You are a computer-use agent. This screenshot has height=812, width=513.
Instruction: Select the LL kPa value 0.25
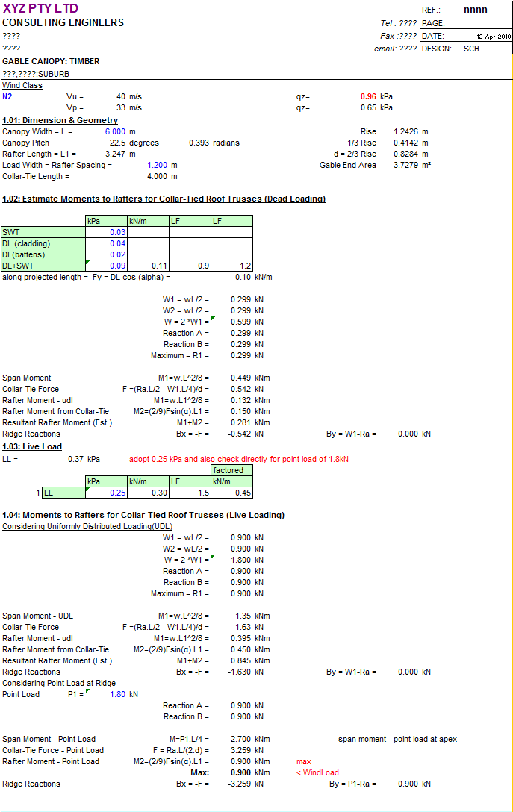(106, 493)
